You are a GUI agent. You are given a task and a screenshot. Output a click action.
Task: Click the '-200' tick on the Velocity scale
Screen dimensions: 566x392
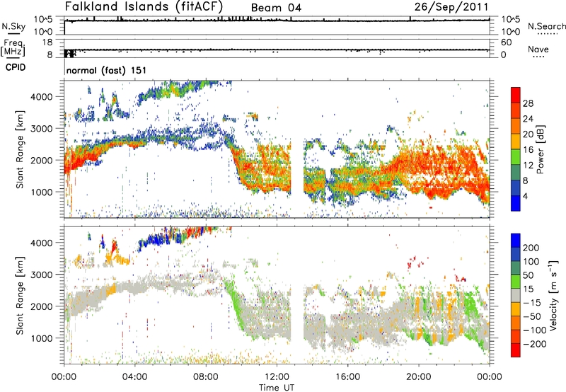(x=534, y=344)
